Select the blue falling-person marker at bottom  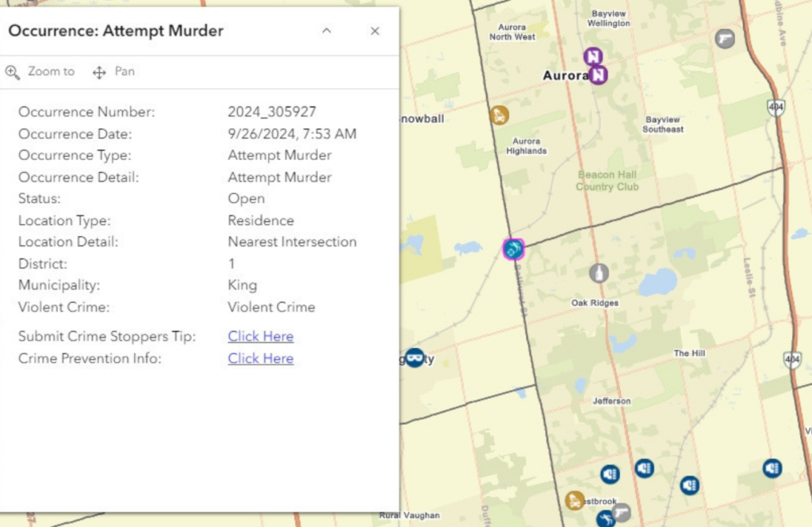606,520
